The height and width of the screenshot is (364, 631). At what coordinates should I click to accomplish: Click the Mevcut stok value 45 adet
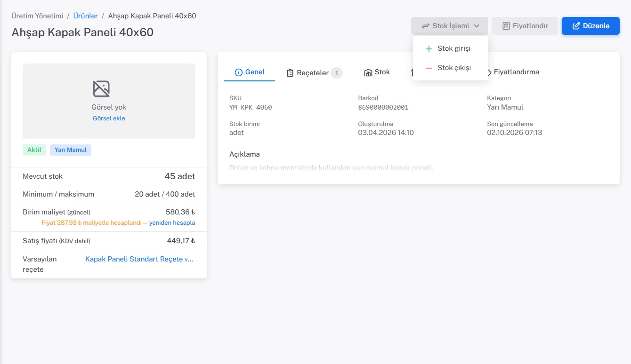pos(180,176)
